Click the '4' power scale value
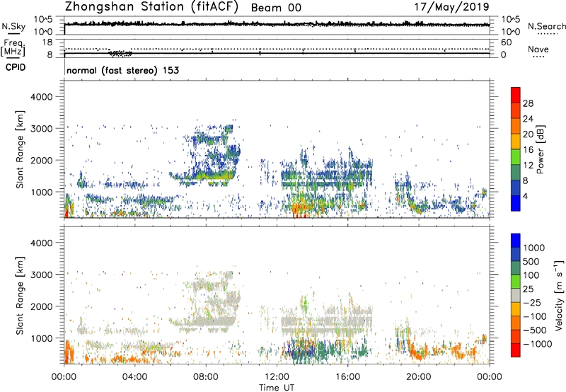This screenshot has height=392, width=566. (x=525, y=197)
